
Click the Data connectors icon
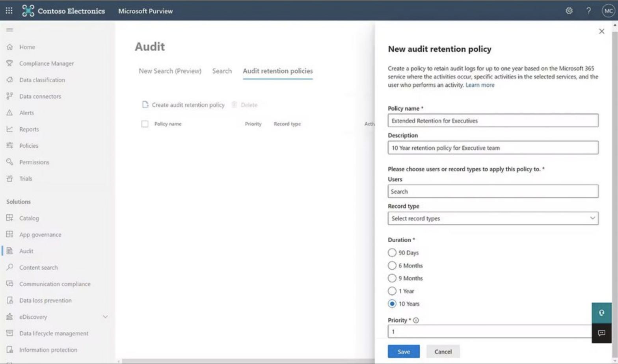tap(9, 96)
